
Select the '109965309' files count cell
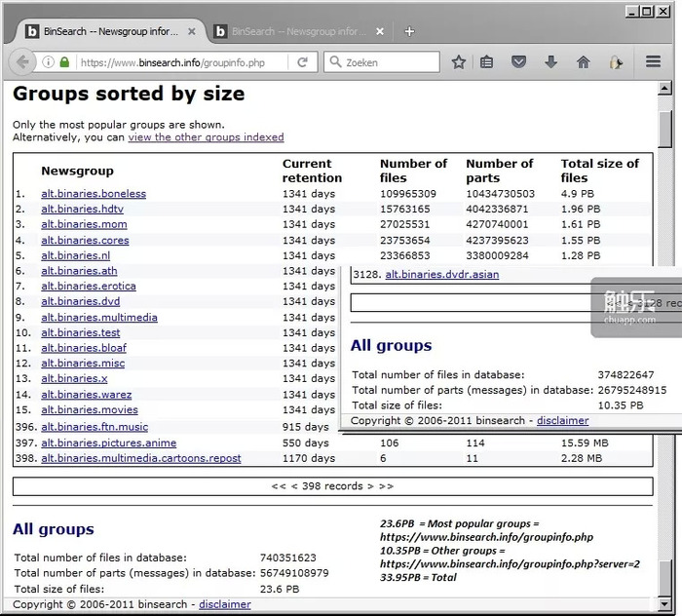(408, 194)
